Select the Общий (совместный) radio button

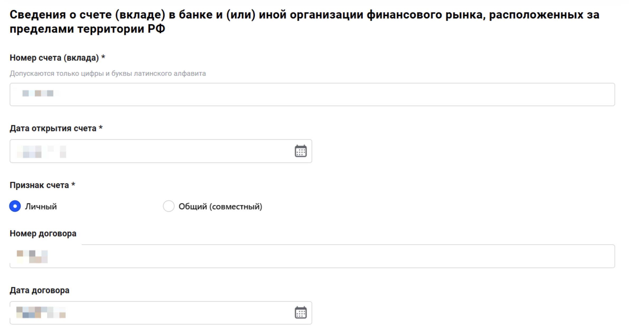click(x=169, y=206)
